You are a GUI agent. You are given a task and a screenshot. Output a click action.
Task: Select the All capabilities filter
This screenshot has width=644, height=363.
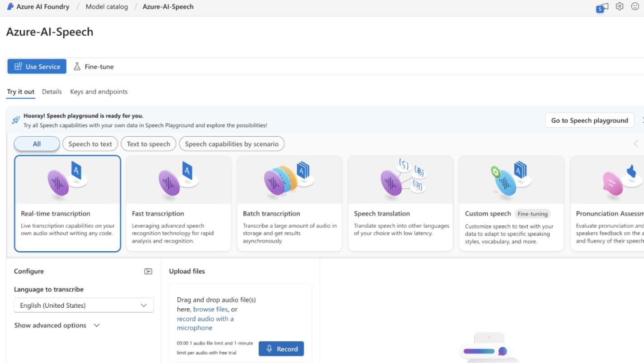(x=37, y=143)
